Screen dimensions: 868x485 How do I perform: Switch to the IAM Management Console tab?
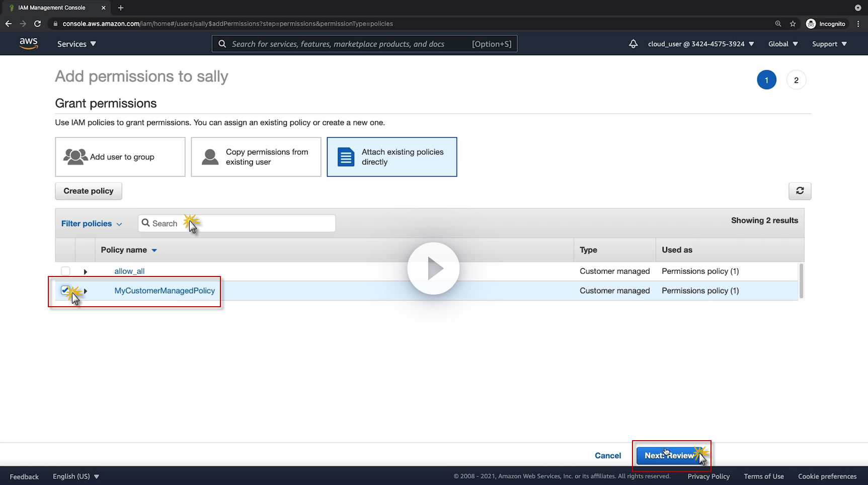[55, 8]
